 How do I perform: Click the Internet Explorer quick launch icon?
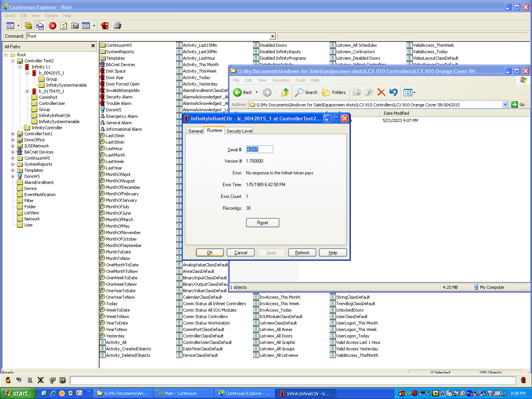click(x=53, y=393)
